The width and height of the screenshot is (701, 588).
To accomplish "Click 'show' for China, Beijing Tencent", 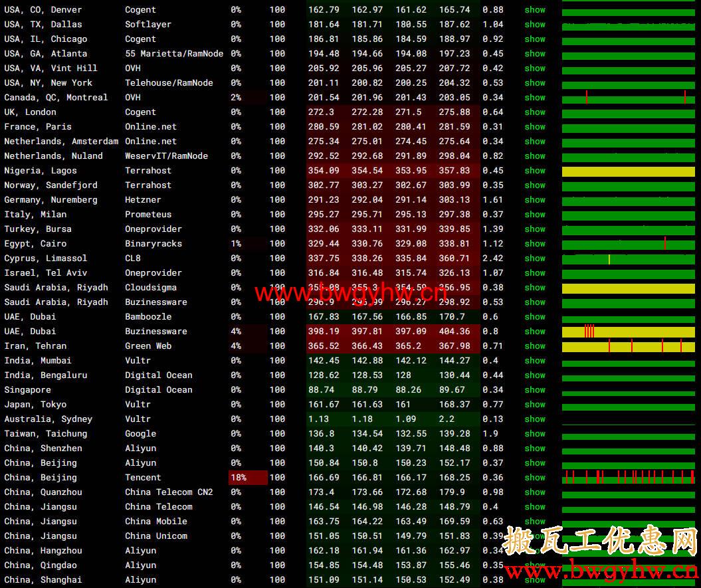I will 535,477.
